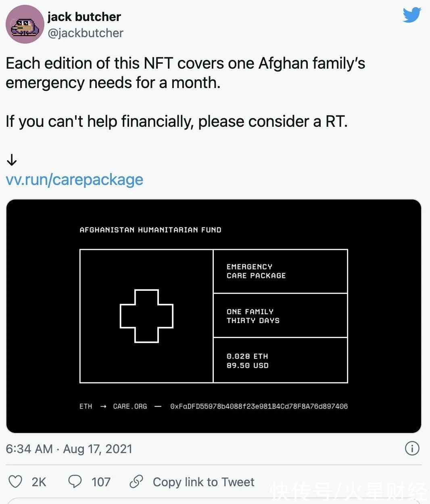
Task: Click the jack butcher display name
Action: [84, 17]
